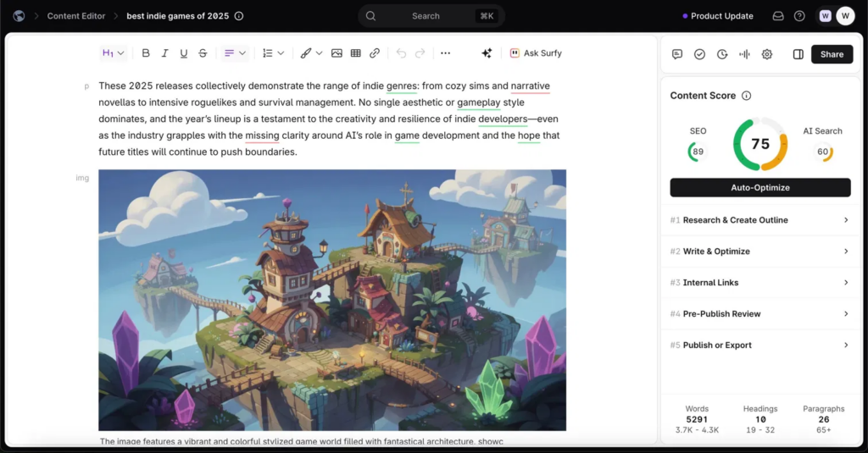Click the Paragraphs count 26

(824, 420)
